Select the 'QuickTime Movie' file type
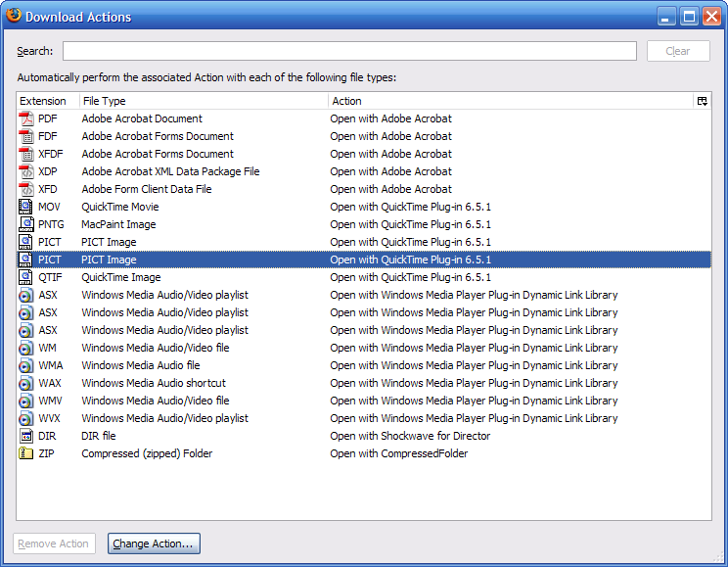Viewport: 728px width, 567px height. [120, 207]
